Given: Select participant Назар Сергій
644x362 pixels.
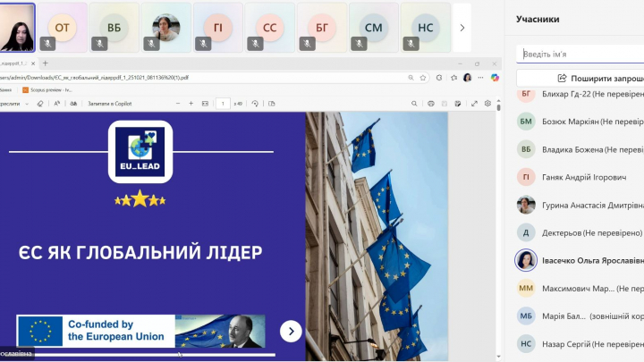Looking at the screenshot, I should coord(580,344).
